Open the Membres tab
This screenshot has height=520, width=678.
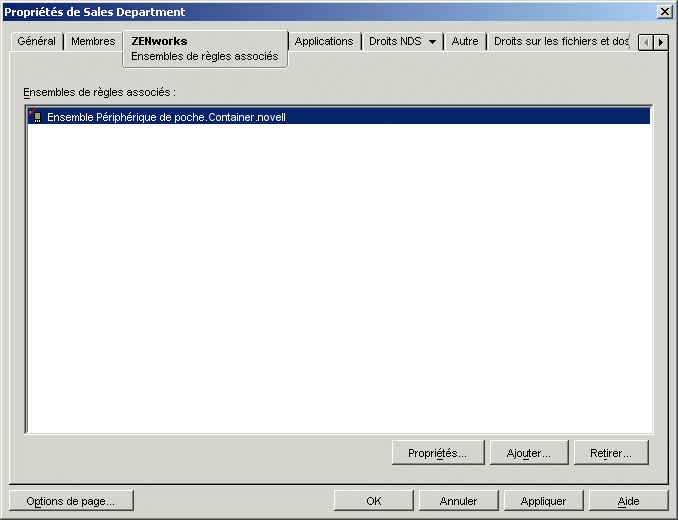[93, 41]
